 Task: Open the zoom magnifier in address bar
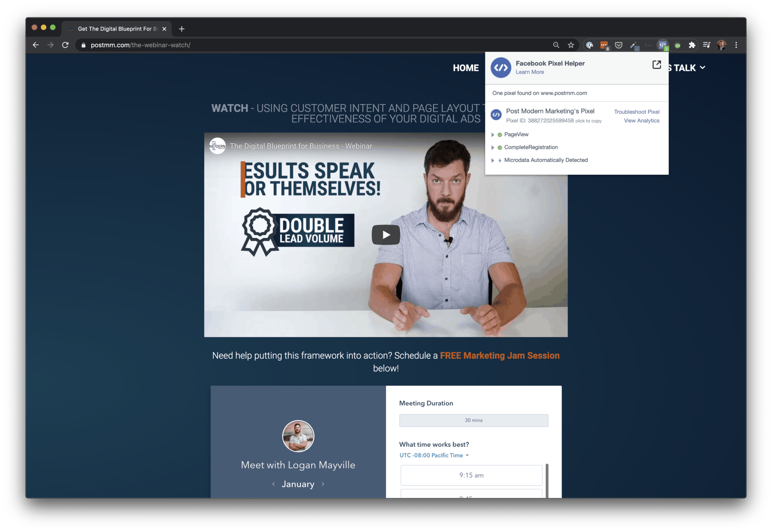click(556, 45)
